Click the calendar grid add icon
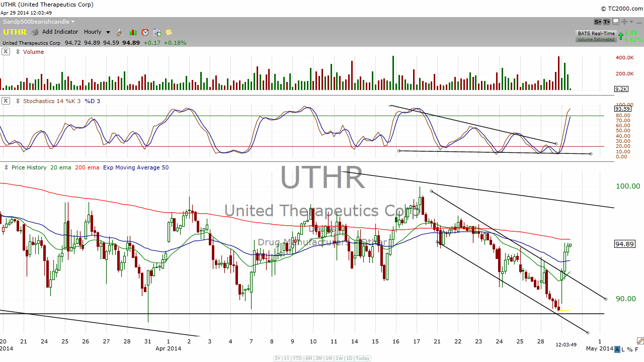This screenshot has height=362, width=644. 157,32
